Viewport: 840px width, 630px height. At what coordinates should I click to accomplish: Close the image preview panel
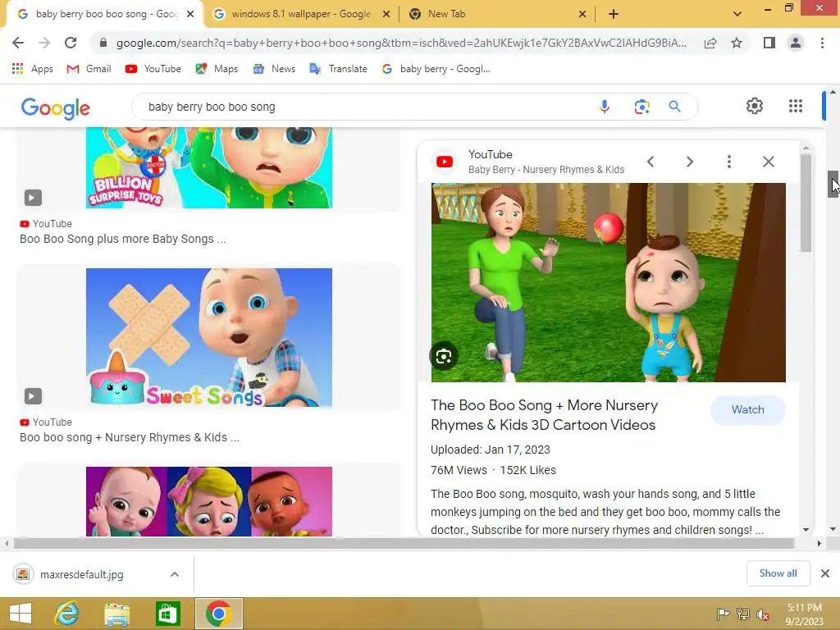pos(768,162)
